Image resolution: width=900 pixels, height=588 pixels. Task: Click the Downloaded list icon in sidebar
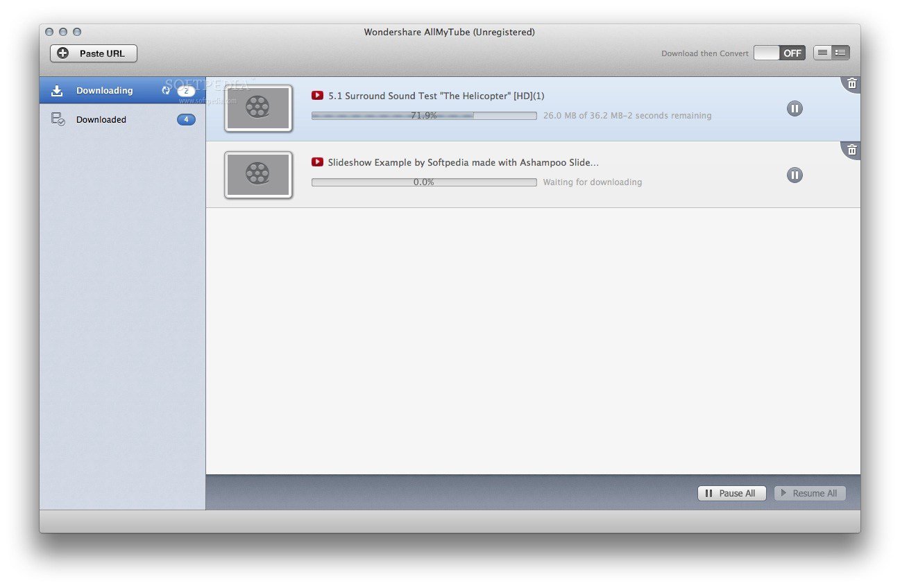tap(58, 119)
